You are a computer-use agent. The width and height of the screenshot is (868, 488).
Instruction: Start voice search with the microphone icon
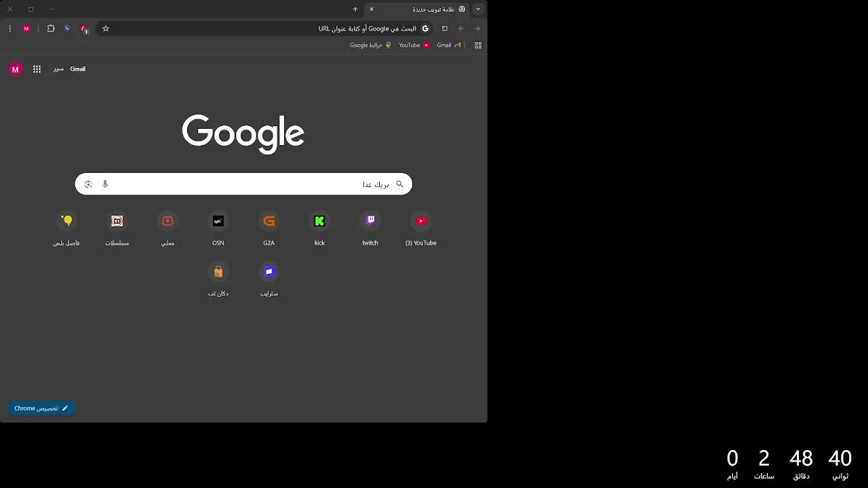(105, 184)
